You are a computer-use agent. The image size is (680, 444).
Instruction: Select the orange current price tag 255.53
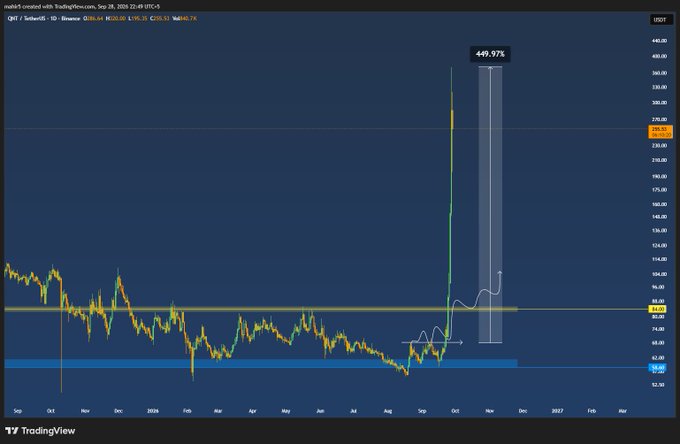pyautogui.click(x=660, y=132)
